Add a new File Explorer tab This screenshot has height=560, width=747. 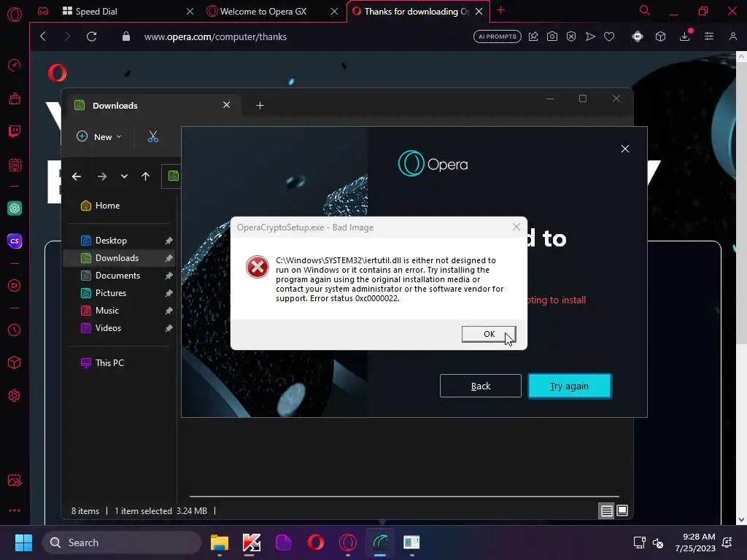coord(260,106)
